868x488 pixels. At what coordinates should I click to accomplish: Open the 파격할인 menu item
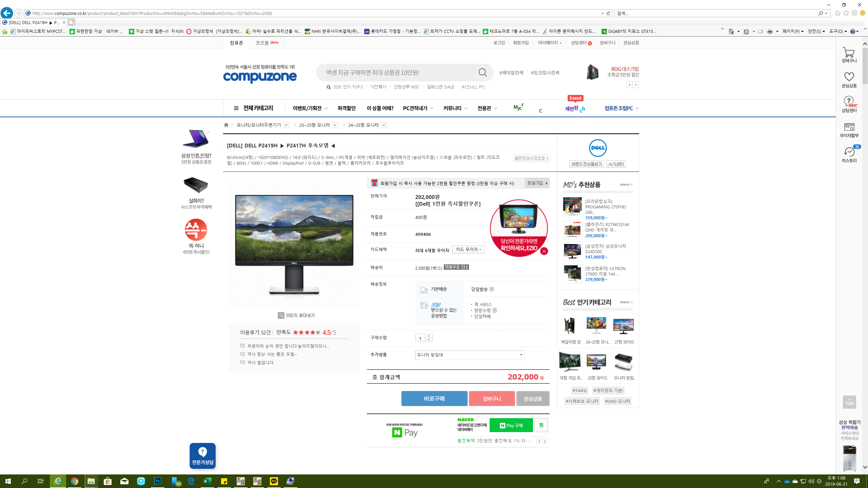click(x=347, y=108)
